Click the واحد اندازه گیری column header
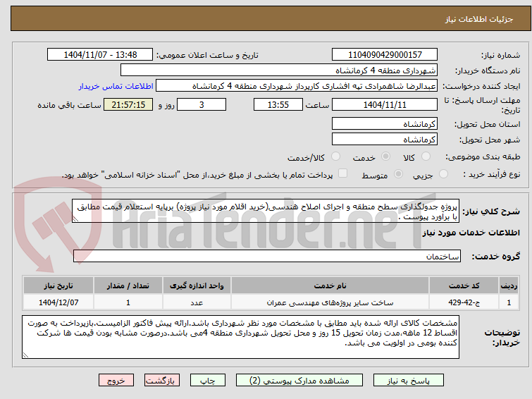Viewport: 532px width, 399px height. click(197, 286)
